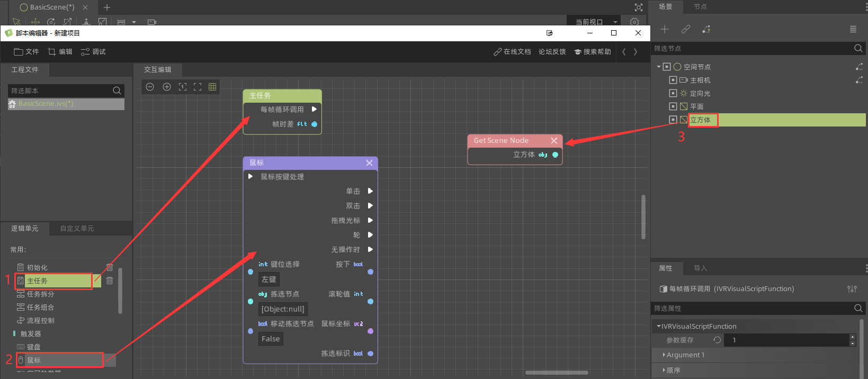
Task: Open viewport settings gear icon
Action: 634,22
